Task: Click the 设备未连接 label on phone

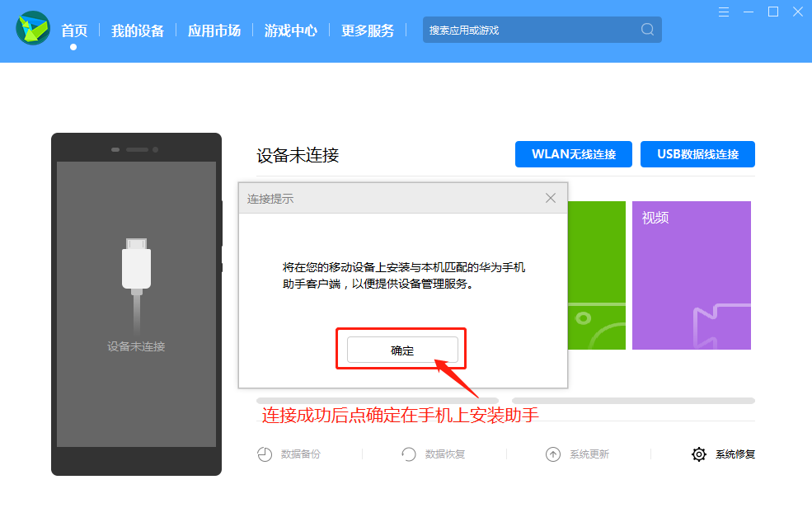Action: coord(136,346)
